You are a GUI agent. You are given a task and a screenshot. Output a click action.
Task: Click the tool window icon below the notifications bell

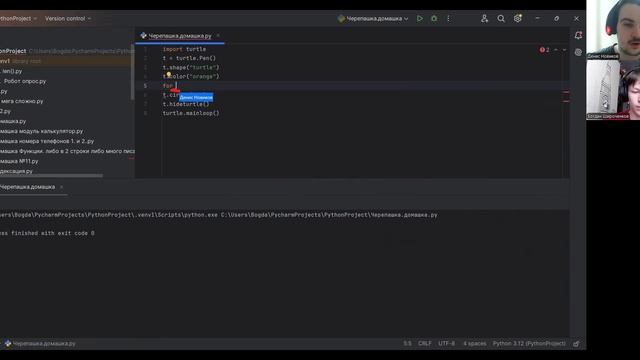click(x=578, y=52)
